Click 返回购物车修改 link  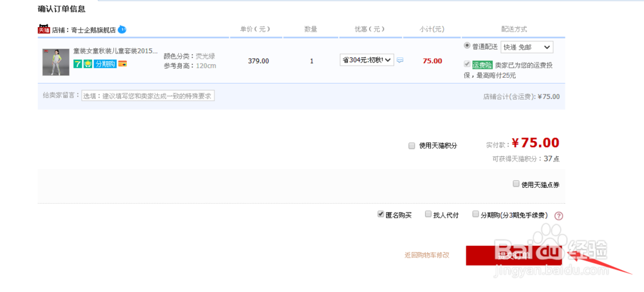point(427,255)
